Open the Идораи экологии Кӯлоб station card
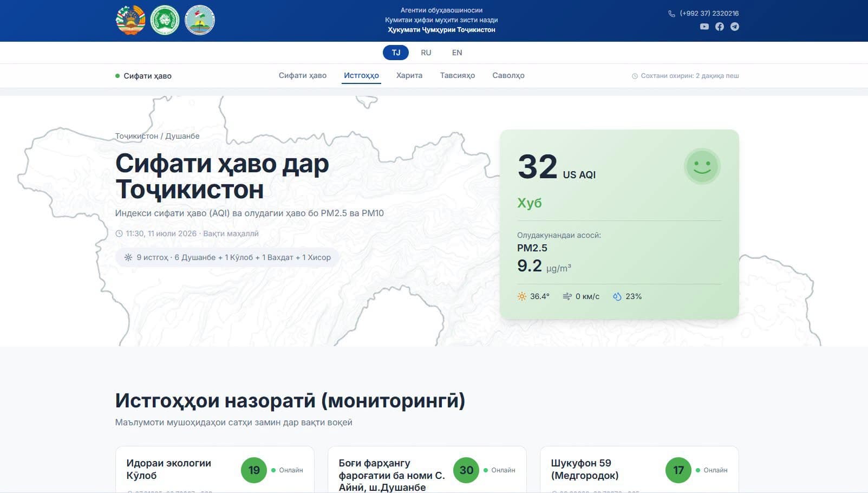Image resolution: width=868 pixels, height=493 pixels. (215, 469)
